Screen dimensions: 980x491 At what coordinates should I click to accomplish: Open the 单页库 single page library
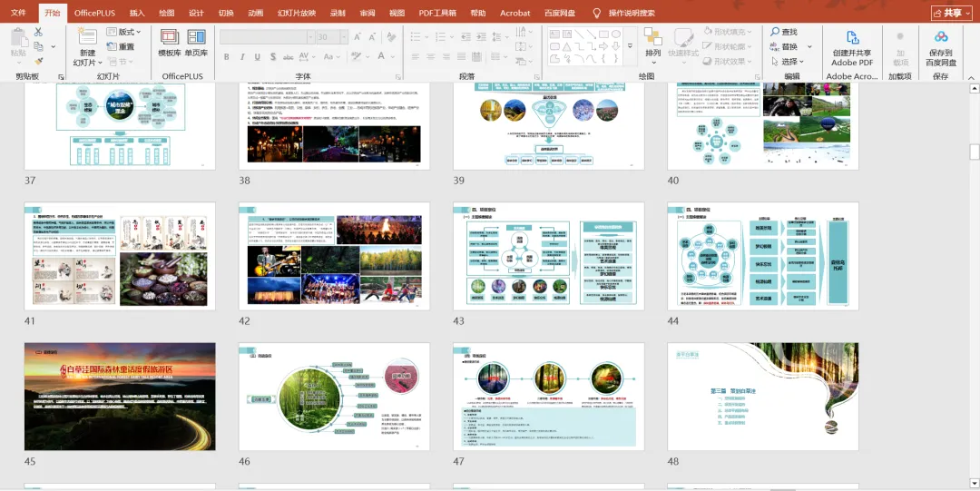point(196,44)
